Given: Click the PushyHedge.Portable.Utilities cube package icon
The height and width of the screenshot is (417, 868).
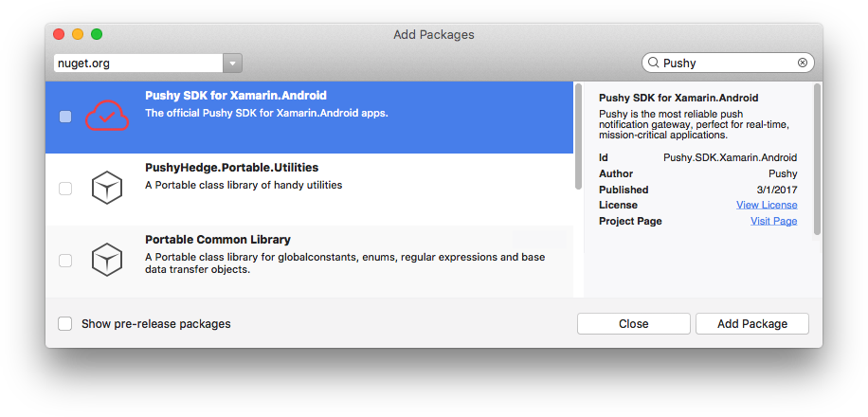Looking at the screenshot, I should [107, 188].
